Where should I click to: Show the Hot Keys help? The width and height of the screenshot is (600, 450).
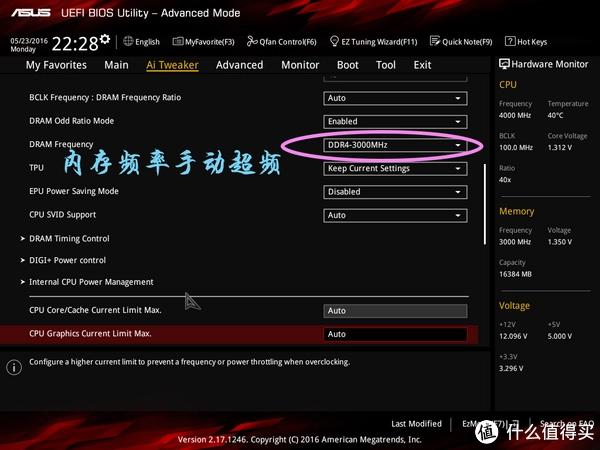point(510,42)
